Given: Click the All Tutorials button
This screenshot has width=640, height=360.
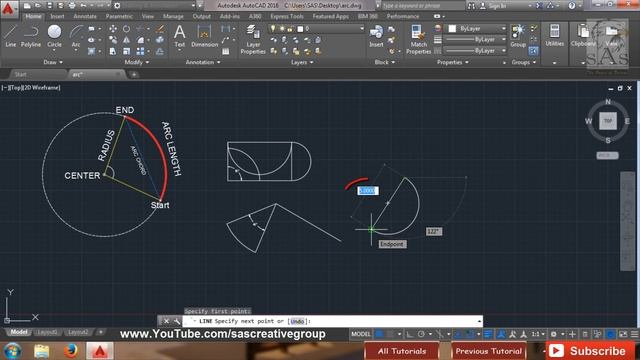Looking at the screenshot, I should click(402, 351).
